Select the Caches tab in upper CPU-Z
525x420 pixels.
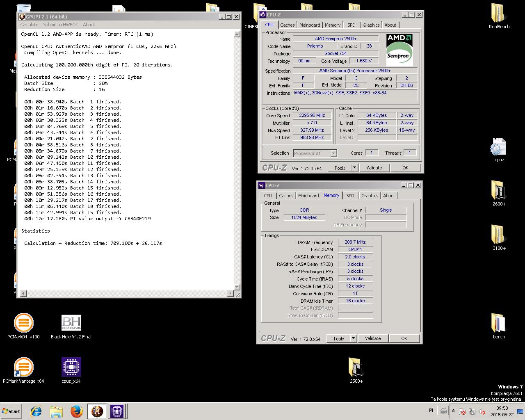click(287, 25)
